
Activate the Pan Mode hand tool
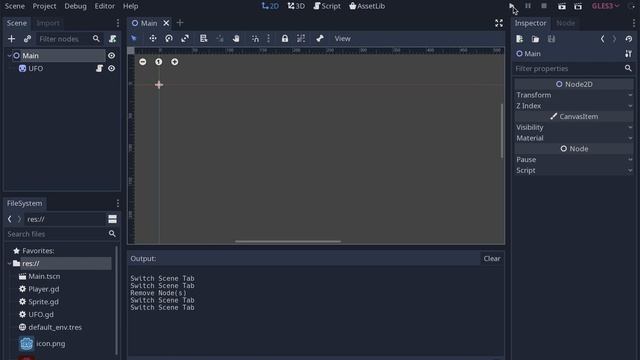click(236, 39)
